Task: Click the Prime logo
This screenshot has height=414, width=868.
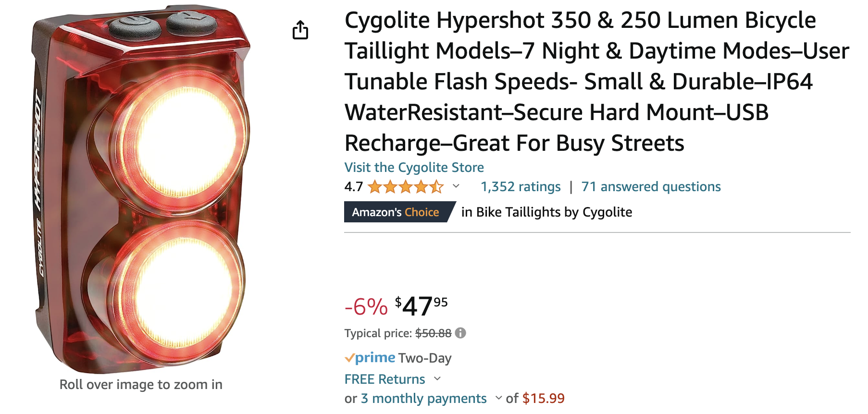Action: [375, 358]
